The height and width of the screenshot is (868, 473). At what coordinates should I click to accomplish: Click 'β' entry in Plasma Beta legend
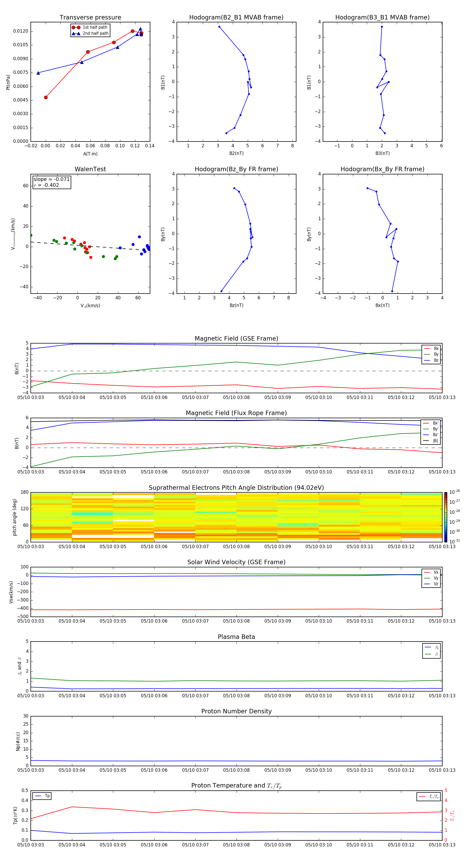(436, 654)
